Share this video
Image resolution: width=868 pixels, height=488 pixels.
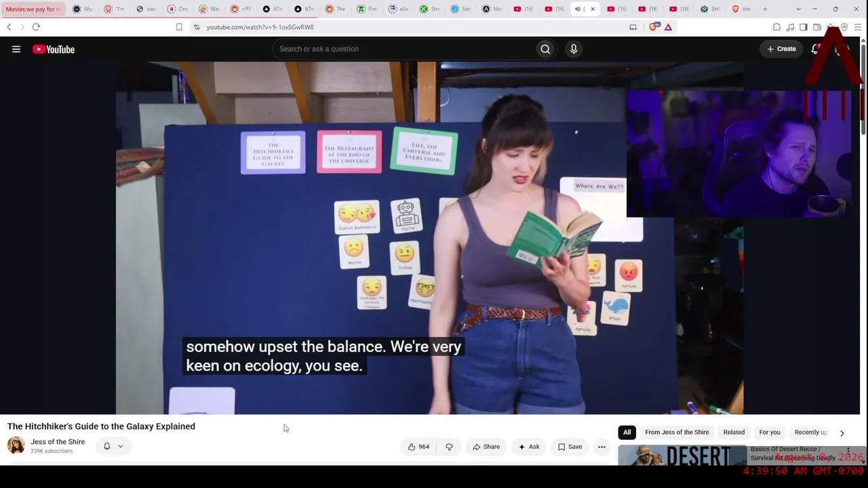[486, 447]
